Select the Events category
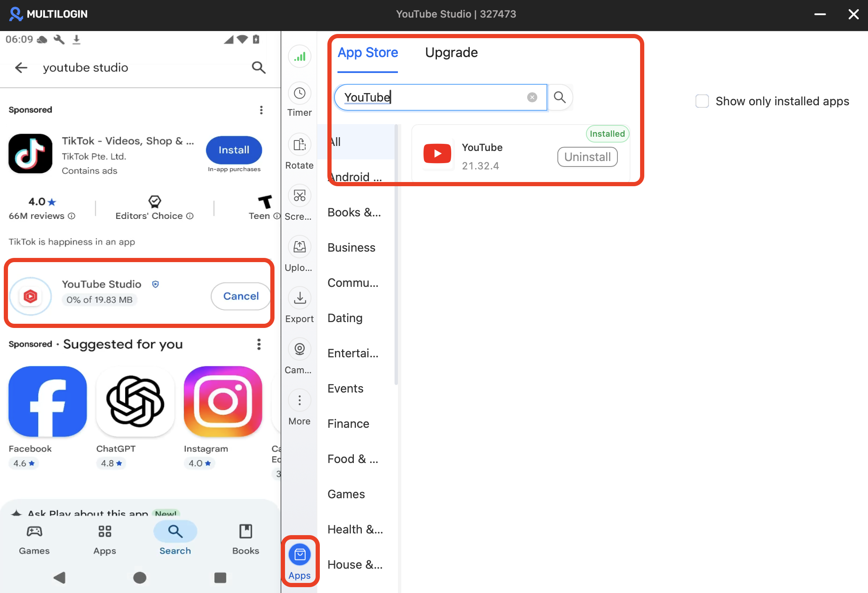 (356, 388)
